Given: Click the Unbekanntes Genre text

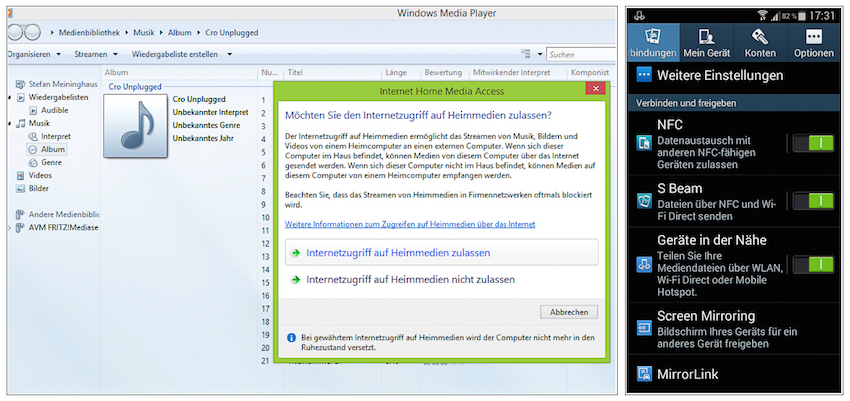Looking at the screenshot, I should (x=206, y=125).
